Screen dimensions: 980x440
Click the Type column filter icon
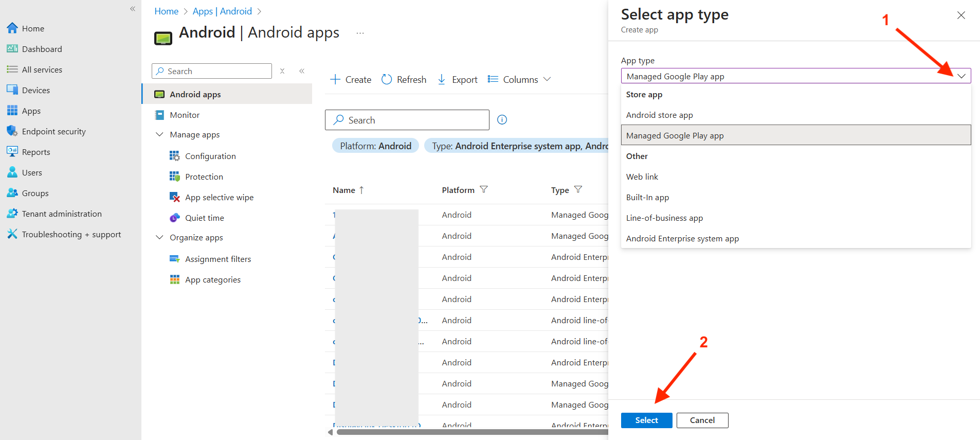(578, 190)
